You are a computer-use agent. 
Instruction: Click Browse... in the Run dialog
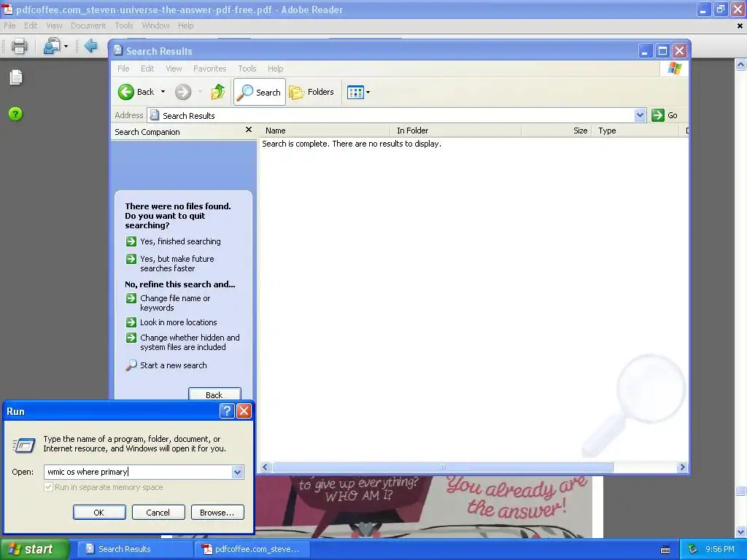click(x=217, y=513)
